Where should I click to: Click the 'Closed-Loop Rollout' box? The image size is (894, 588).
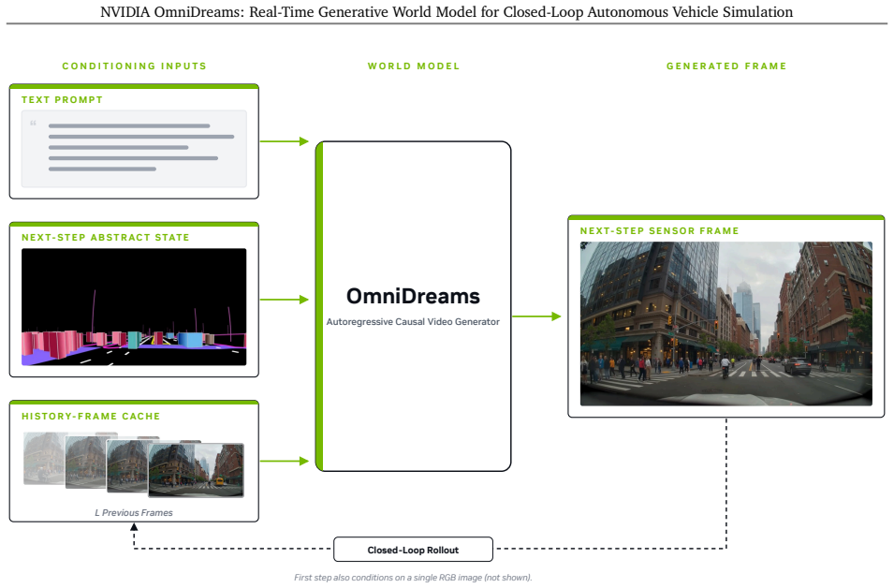click(414, 550)
